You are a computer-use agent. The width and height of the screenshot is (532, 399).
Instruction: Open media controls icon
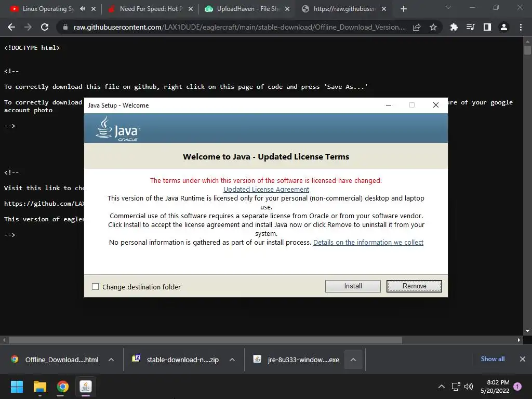click(470, 27)
